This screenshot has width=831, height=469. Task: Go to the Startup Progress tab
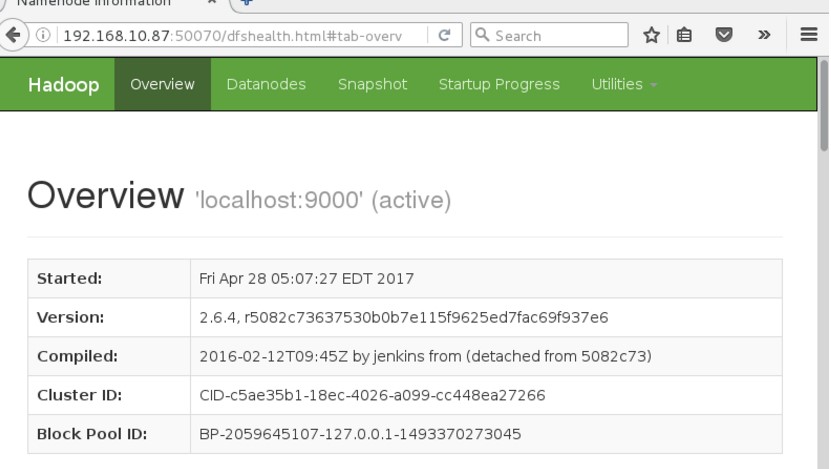[499, 84]
